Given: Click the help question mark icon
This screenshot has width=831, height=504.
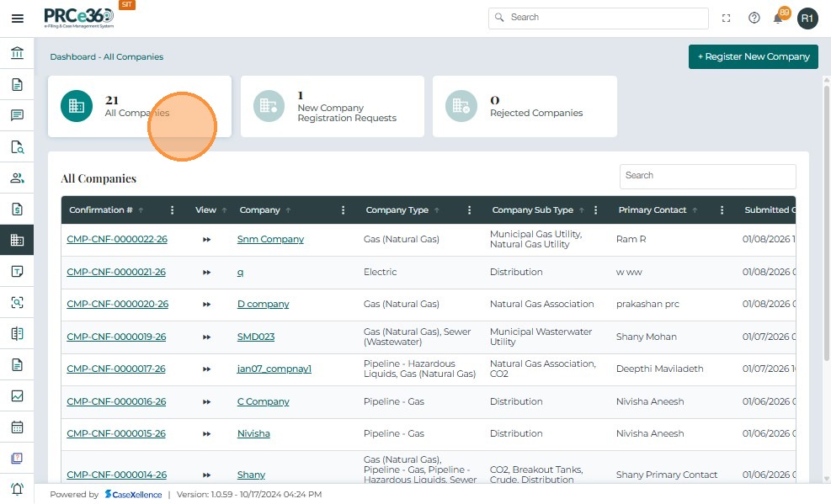Looking at the screenshot, I should (x=754, y=18).
